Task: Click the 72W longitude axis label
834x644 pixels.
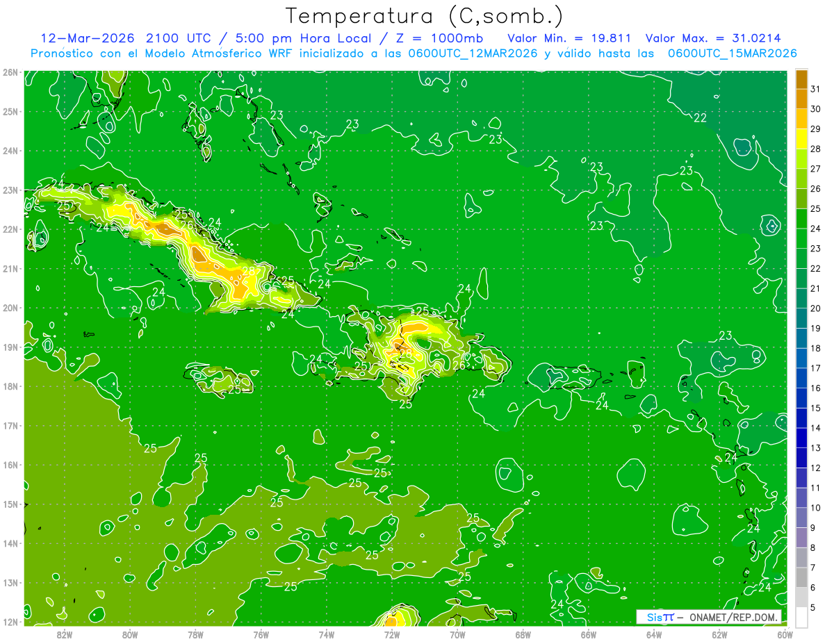Action: 392,634
